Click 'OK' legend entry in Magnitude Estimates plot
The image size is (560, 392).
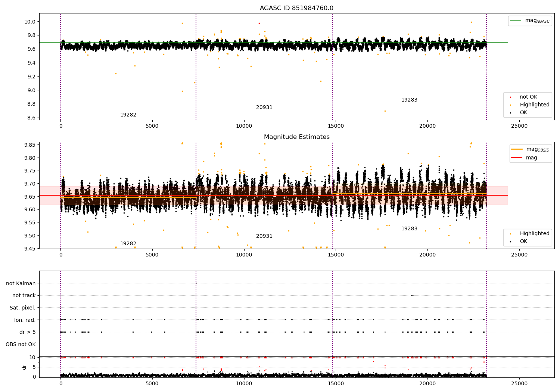click(x=519, y=242)
